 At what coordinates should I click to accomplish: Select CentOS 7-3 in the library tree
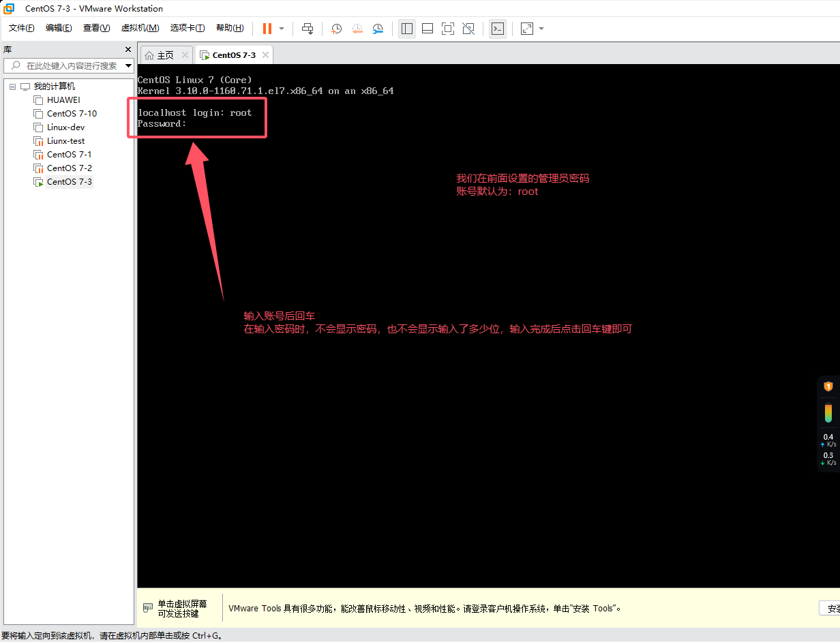69,182
